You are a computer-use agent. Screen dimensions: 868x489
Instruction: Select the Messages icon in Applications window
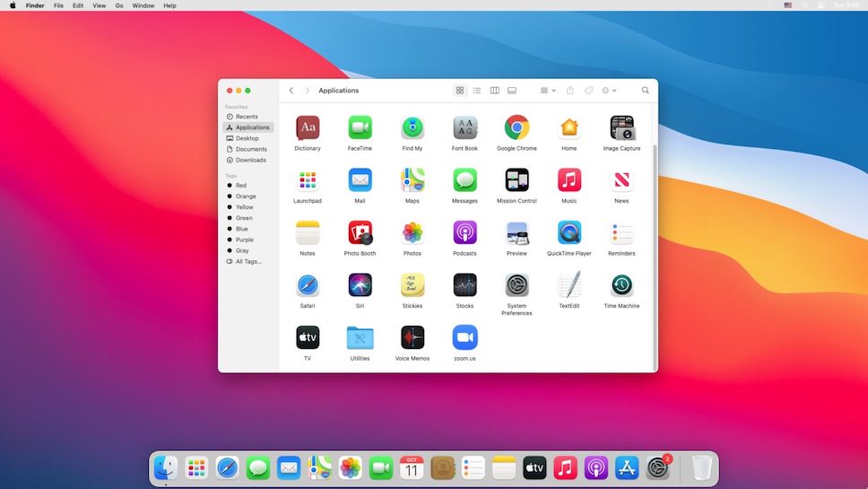[464, 180]
